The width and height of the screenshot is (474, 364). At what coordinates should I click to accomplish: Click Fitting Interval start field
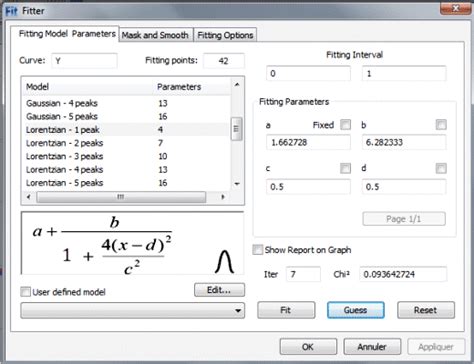[x=308, y=73]
